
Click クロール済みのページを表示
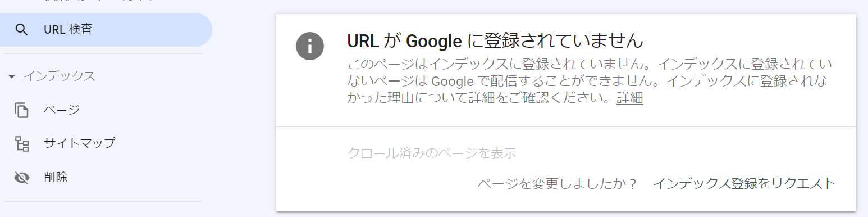(432, 153)
